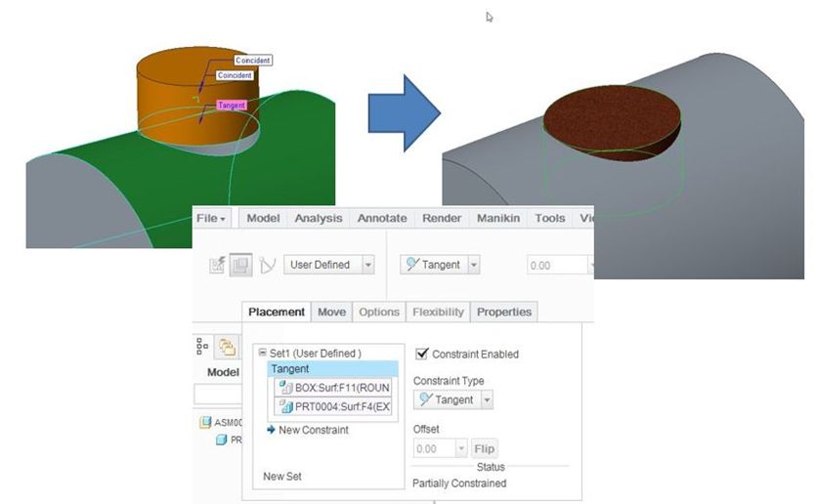Screen dimensions: 816x504
Task: Open the Flexibility tab
Action: (x=438, y=313)
